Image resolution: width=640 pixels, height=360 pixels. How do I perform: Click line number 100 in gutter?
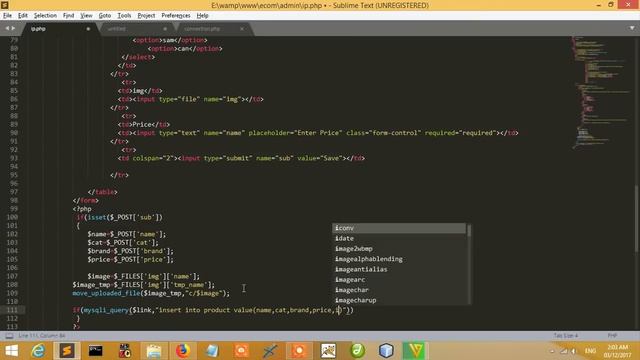[12, 218]
